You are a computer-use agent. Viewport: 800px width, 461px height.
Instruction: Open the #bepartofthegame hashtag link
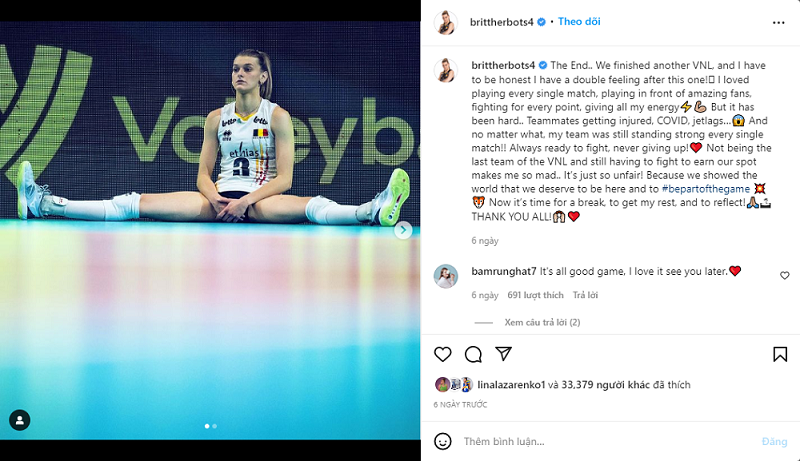(x=706, y=189)
